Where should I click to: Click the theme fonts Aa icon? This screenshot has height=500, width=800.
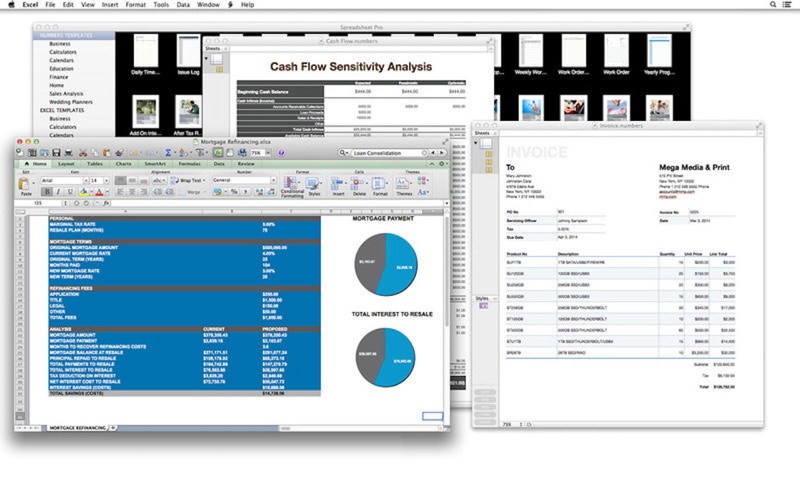tap(422, 192)
